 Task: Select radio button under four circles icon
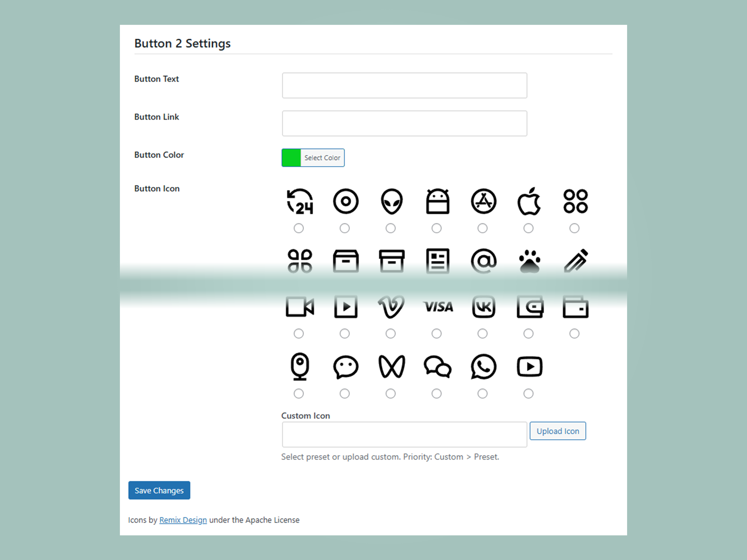click(x=574, y=228)
